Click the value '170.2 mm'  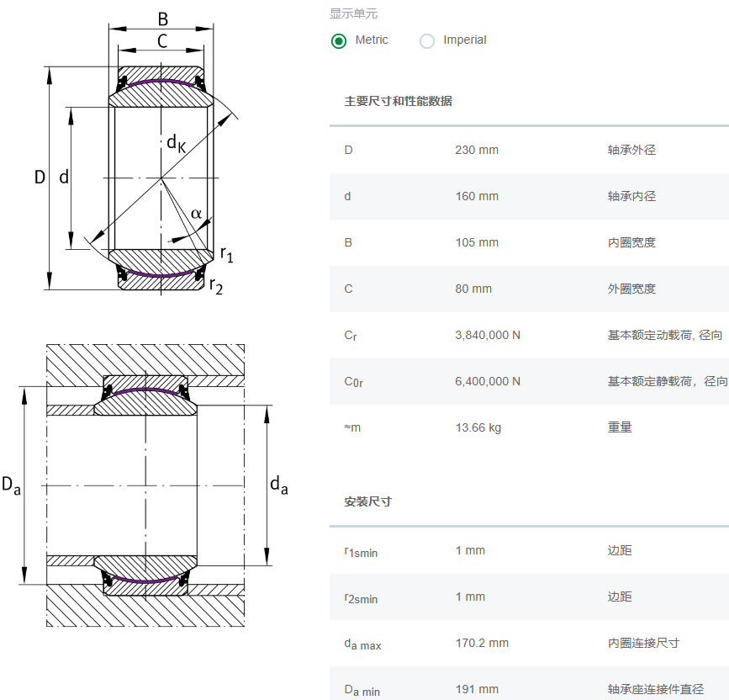point(482,643)
